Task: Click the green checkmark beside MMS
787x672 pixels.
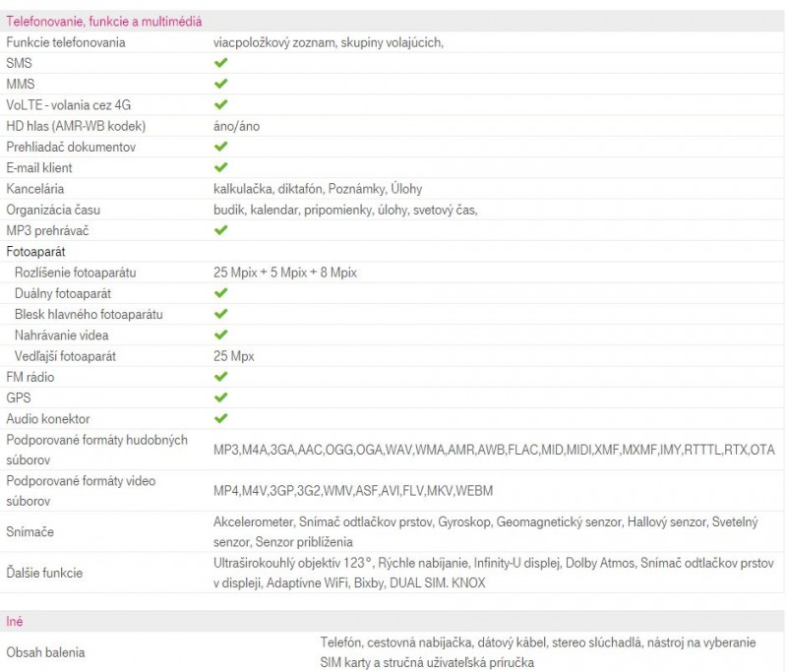Action: (220, 84)
